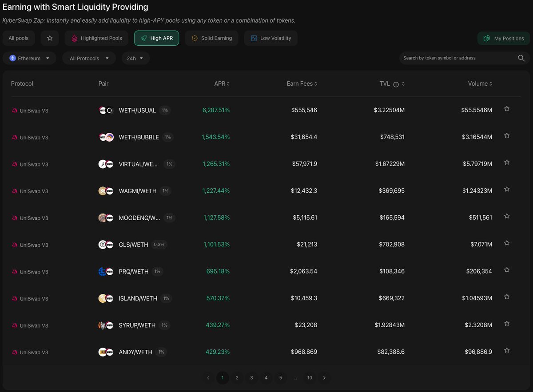The height and width of the screenshot is (392, 533).
Task: Star the SYRUP/WETH pool
Action: tap(507, 324)
